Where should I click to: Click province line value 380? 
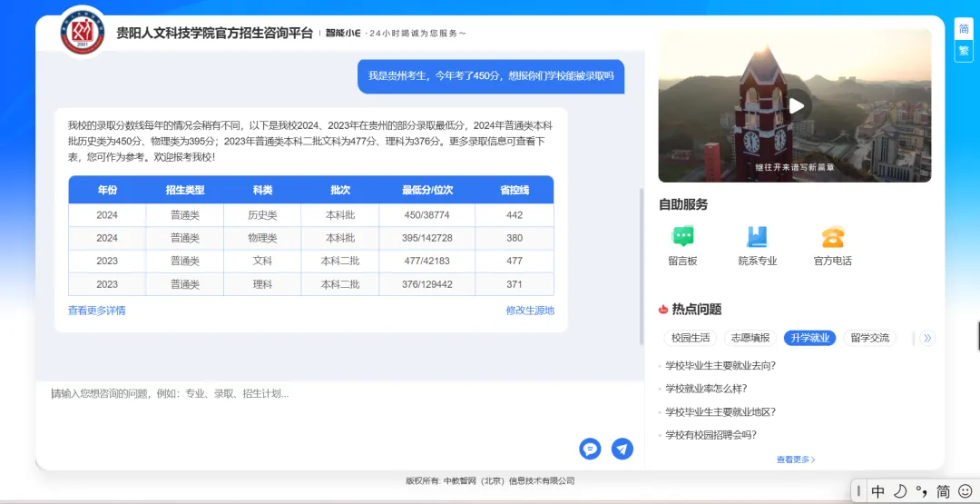coord(514,238)
